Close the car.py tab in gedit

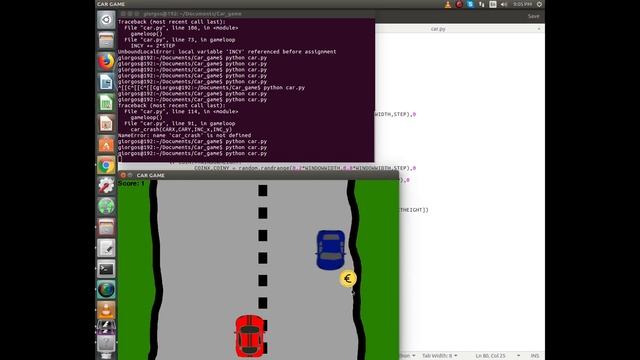[539, 29]
